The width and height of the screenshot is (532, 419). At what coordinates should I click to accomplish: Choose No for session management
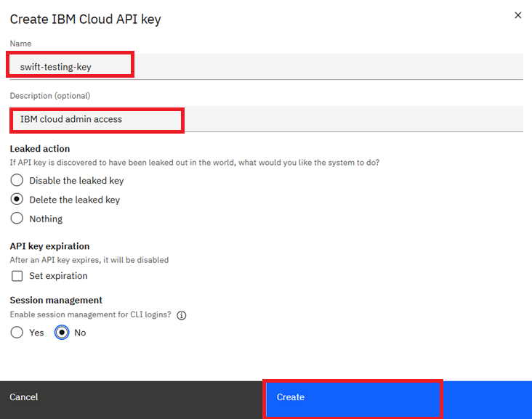62,332
